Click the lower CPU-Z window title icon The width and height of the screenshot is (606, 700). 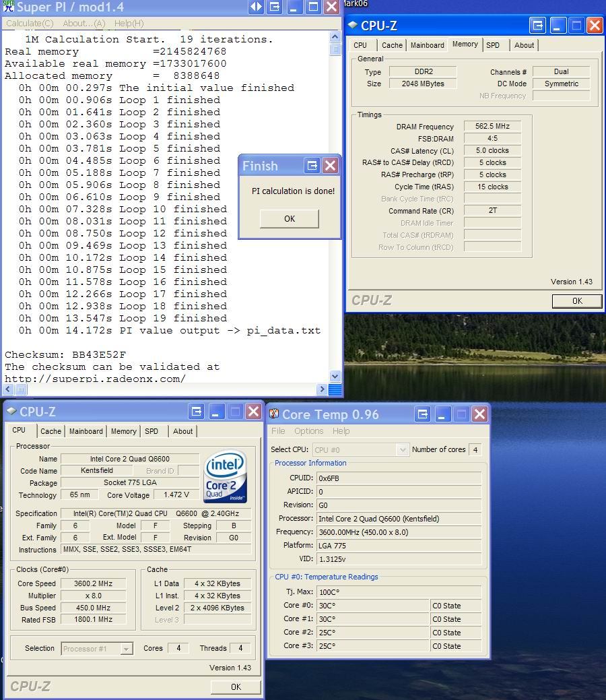(x=11, y=411)
